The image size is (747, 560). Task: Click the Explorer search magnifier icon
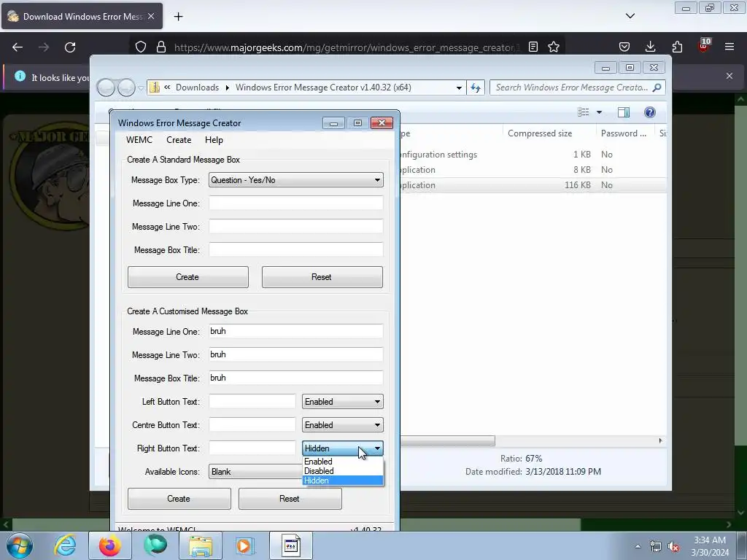[x=657, y=87]
